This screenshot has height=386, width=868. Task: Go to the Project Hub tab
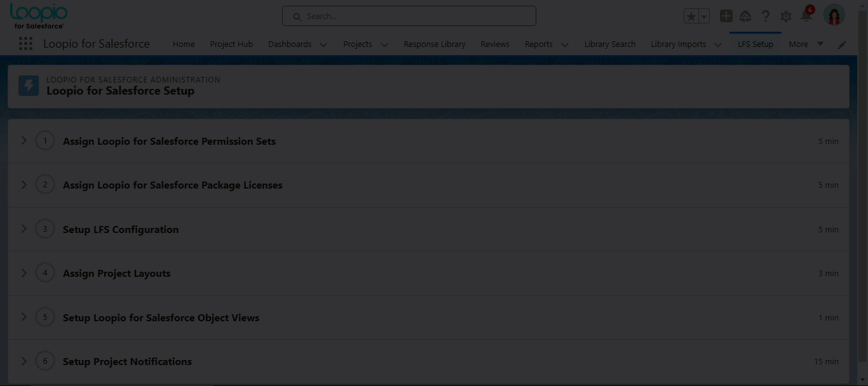click(x=231, y=44)
